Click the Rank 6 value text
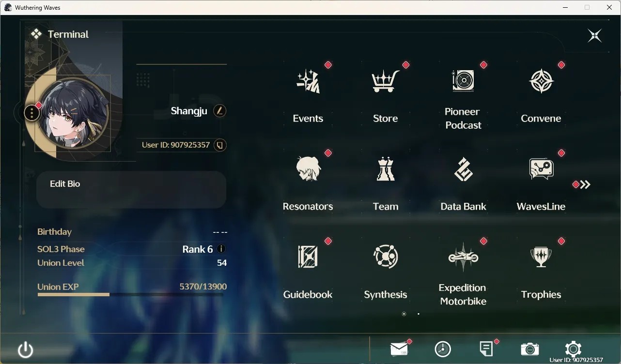The image size is (621, 364). pyautogui.click(x=198, y=249)
